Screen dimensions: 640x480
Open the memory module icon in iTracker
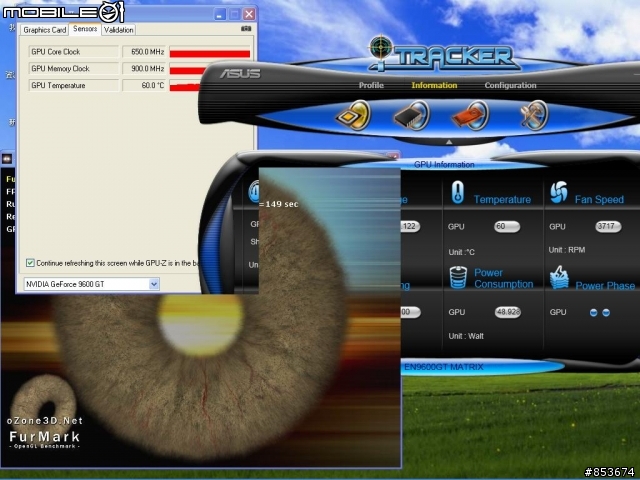tap(411, 115)
